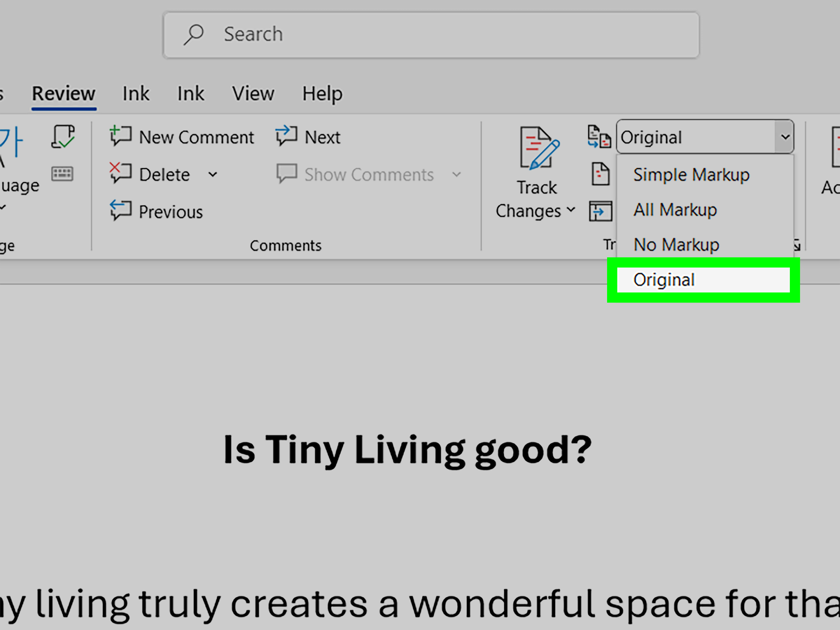
Task: Open the New Comment tool
Action: (x=182, y=137)
